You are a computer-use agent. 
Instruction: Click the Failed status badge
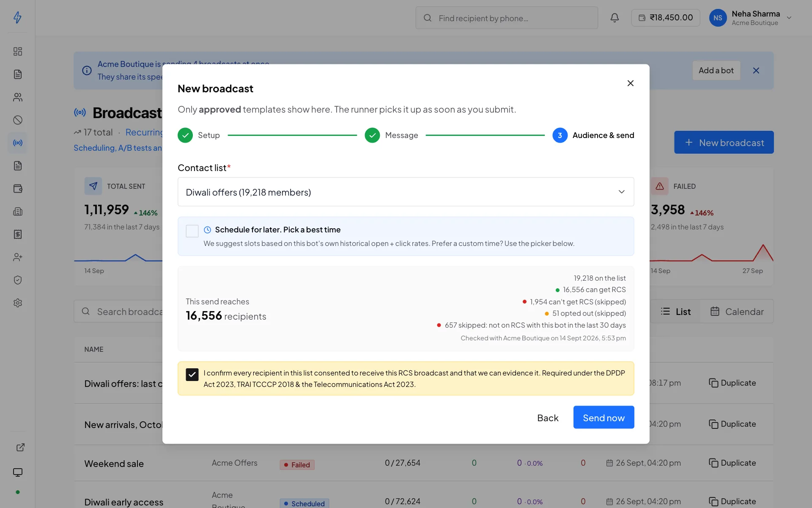[x=297, y=465]
